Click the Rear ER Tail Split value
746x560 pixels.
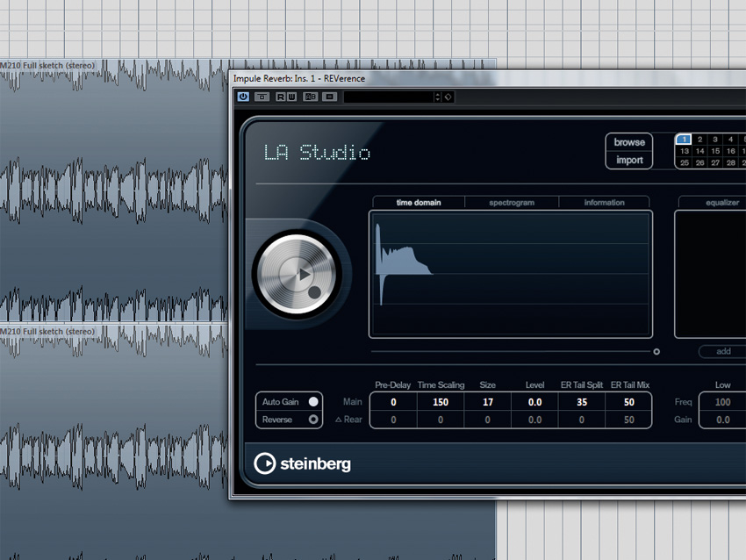point(582,420)
